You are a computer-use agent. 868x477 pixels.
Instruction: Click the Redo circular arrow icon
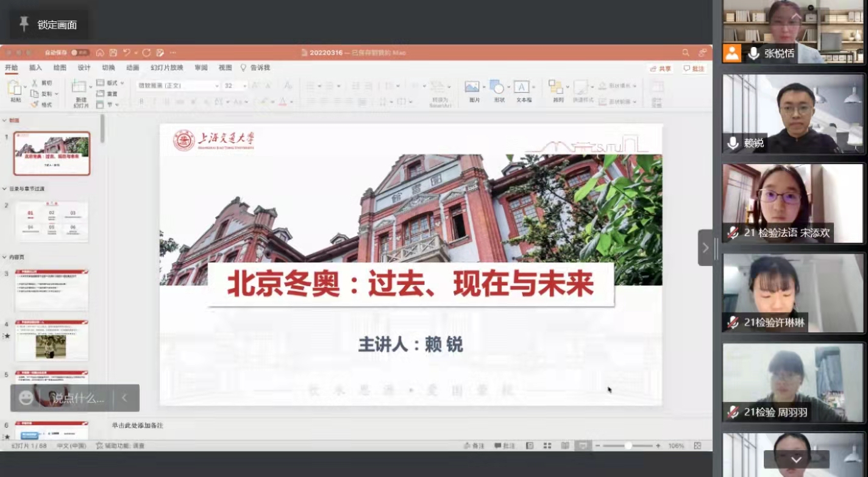pos(146,52)
